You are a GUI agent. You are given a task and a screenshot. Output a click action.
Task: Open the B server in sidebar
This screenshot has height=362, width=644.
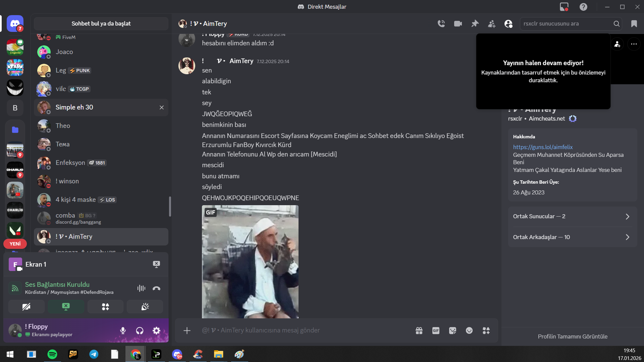pos(15,108)
